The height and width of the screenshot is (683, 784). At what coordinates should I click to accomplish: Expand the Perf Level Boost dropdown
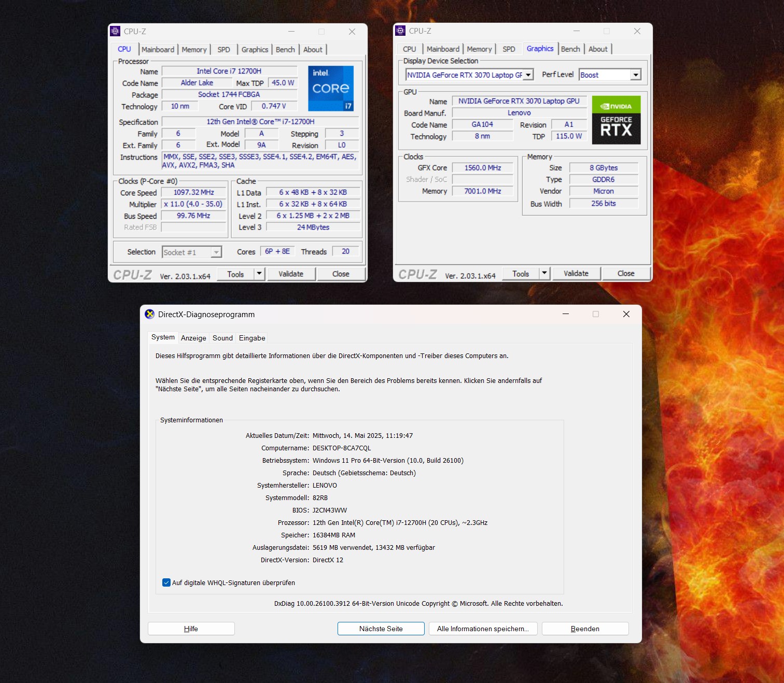[x=635, y=75]
